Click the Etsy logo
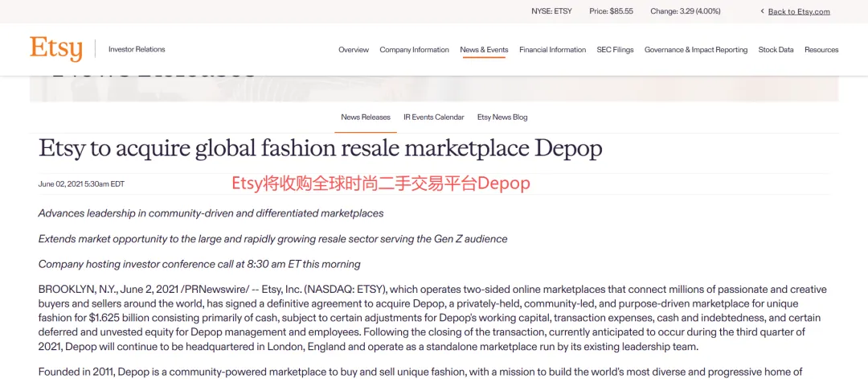The height and width of the screenshot is (379, 868). coord(56,49)
